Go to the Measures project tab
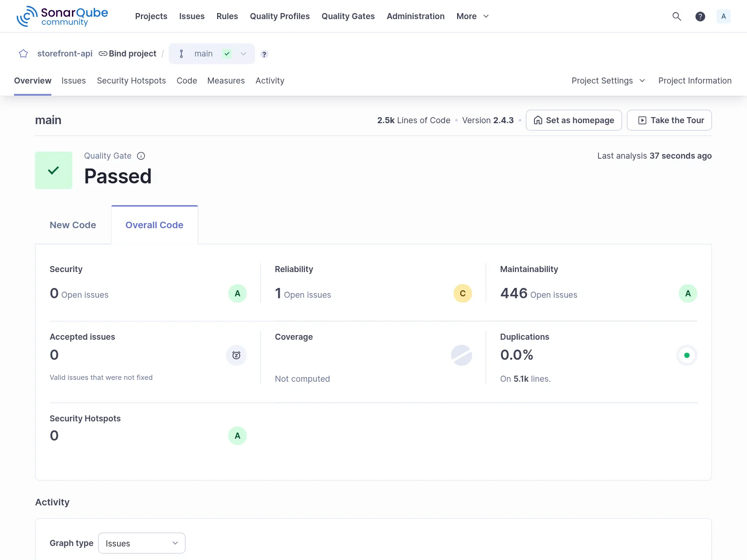 click(x=226, y=81)
